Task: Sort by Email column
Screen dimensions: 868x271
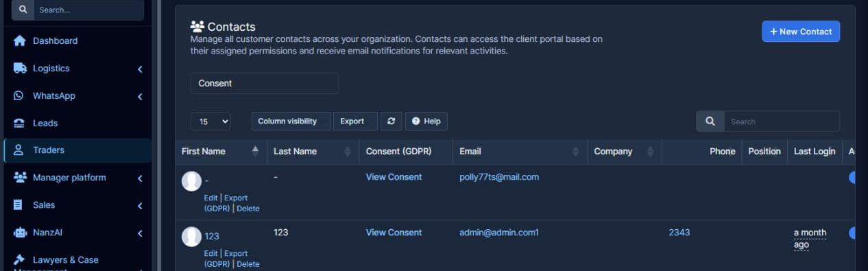Action: coord(520,151)
